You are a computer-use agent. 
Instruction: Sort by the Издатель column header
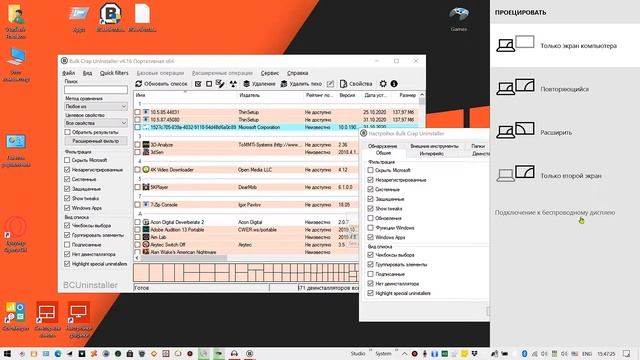[x=270, y=95]
